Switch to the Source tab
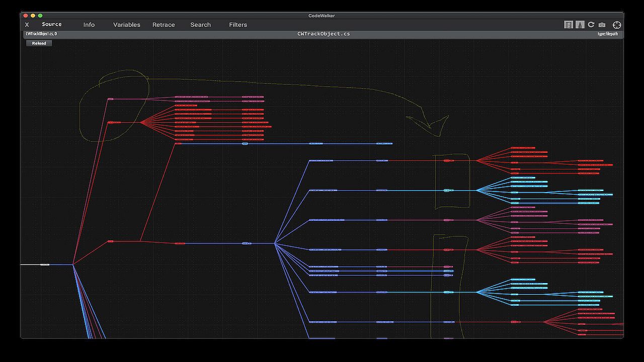The image size is (644, 362). click(x=52, y=24)
